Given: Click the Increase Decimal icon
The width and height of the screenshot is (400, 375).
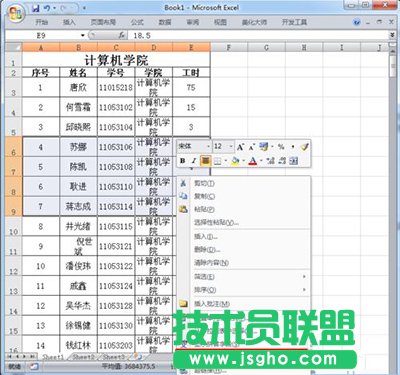Looking at the screenshot, I should pos(271,161).
